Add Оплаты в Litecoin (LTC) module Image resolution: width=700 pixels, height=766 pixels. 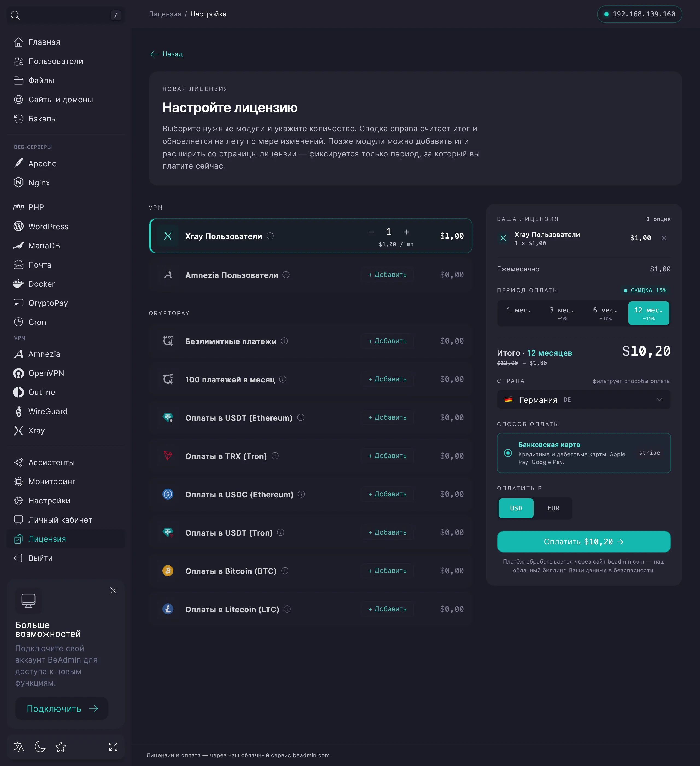(387, 609)
